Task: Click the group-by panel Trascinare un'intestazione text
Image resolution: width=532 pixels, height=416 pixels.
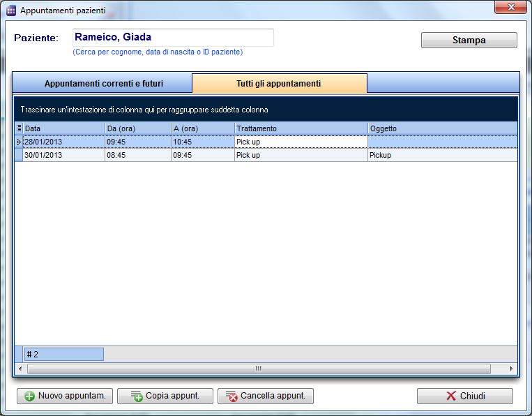Action: [144, 110]
